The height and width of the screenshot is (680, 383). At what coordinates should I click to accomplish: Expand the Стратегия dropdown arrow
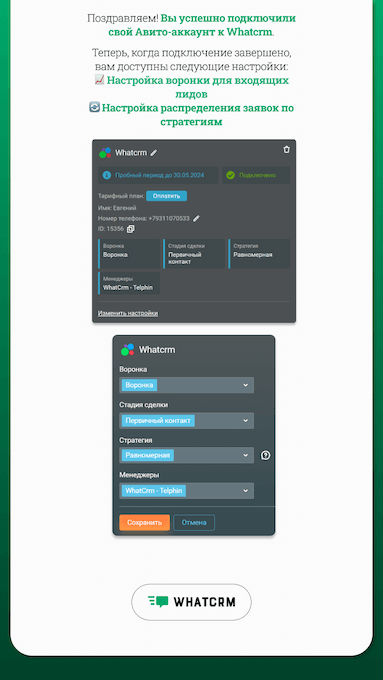(x=246, y=455)
